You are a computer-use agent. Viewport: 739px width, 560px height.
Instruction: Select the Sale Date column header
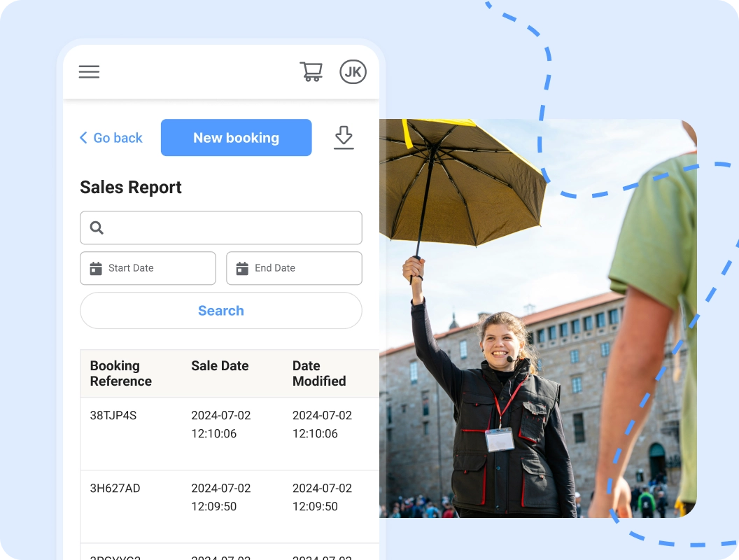pos(220,366)
